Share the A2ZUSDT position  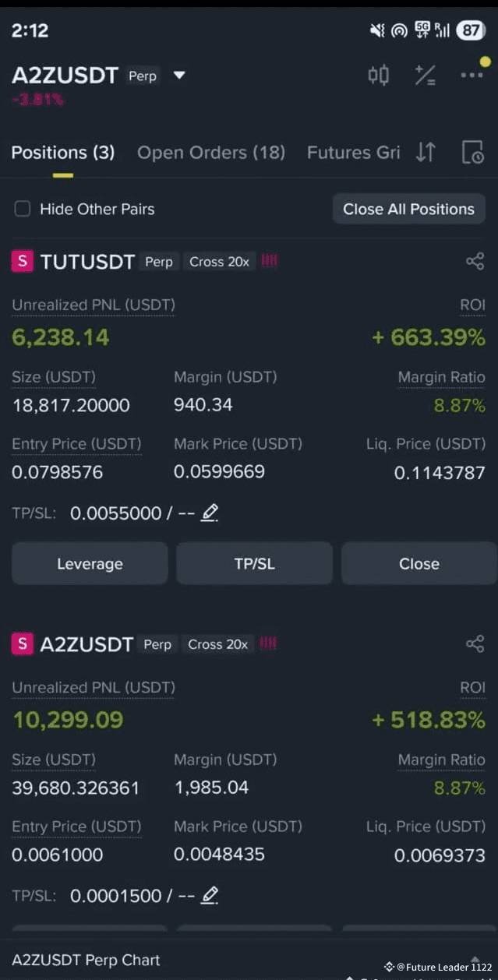[x=475, y=644]
